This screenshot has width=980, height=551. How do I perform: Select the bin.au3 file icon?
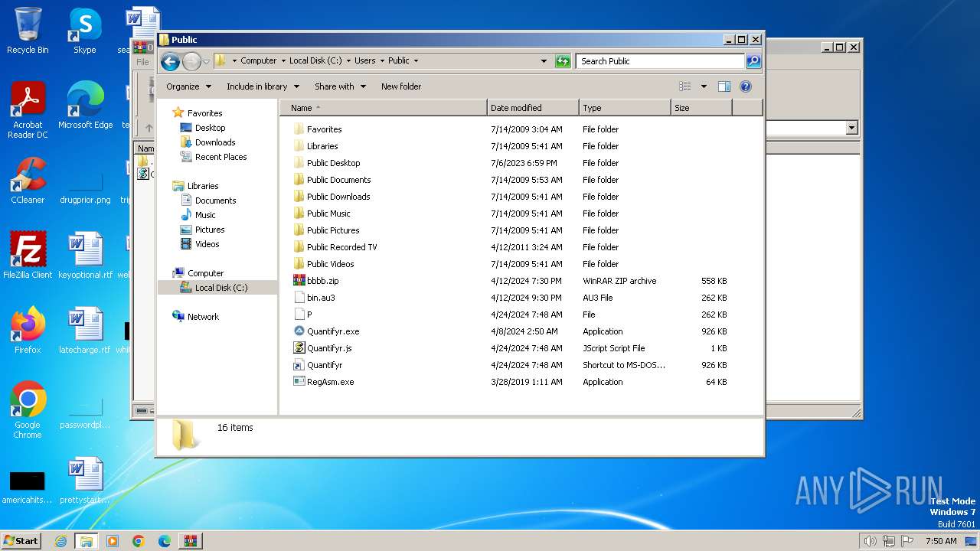click(299, 298)
